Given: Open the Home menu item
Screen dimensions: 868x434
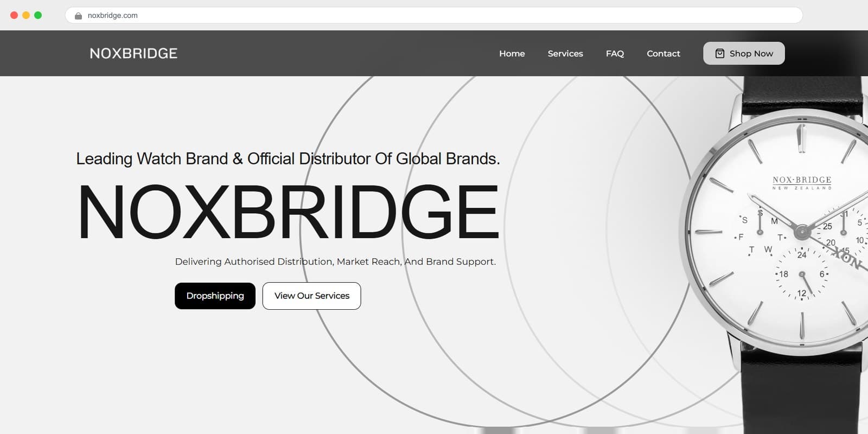Looking at the screenshot, I should (x=512, y=53).
